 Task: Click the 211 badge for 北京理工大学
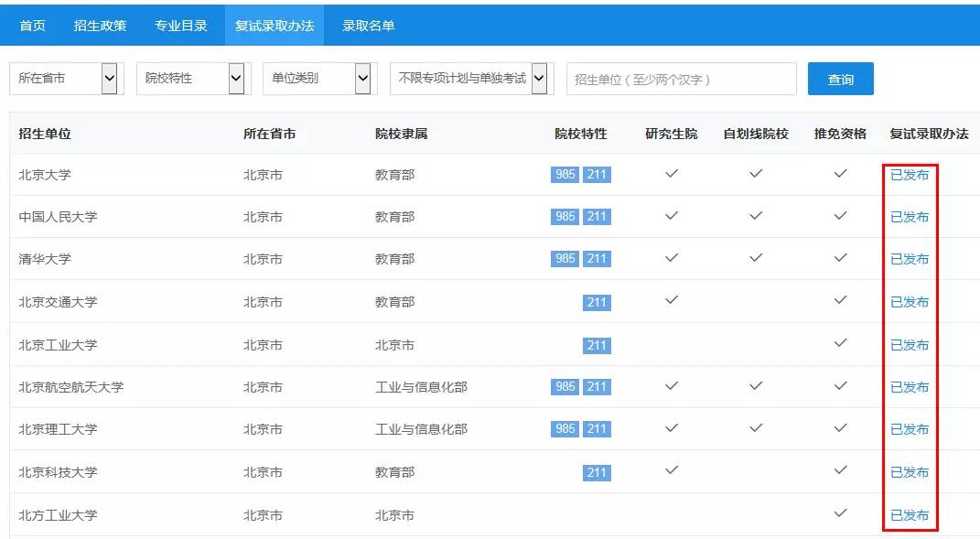tap(597, 429)
